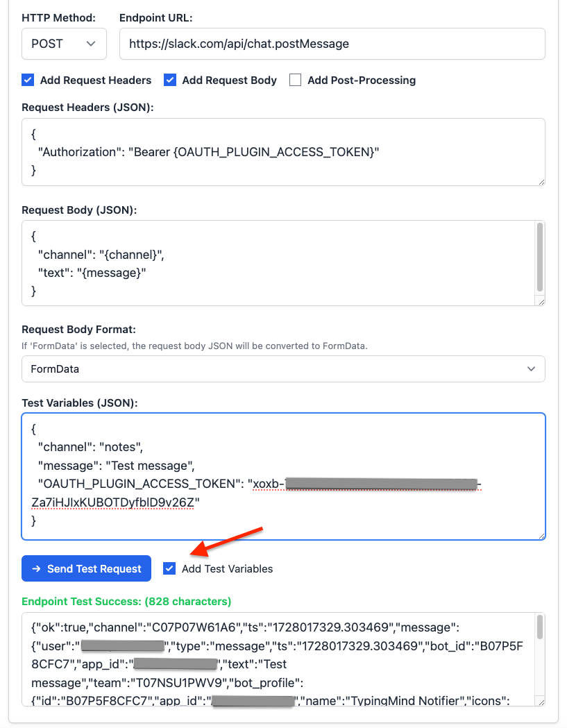Open the HTTP Method POST dropdown
The height and width of the screenshot is (728, 567).
64,44
